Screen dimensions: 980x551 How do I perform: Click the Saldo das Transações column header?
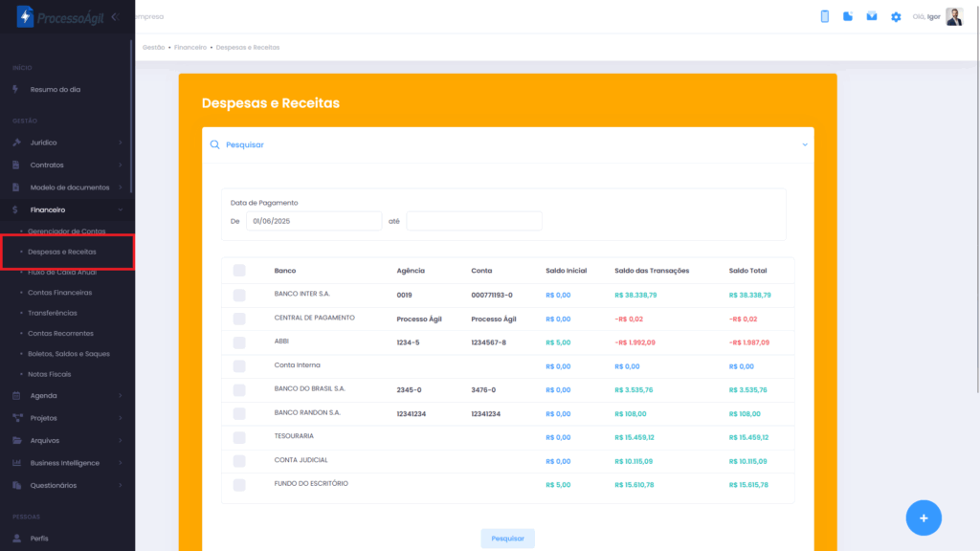click(652, 271)
